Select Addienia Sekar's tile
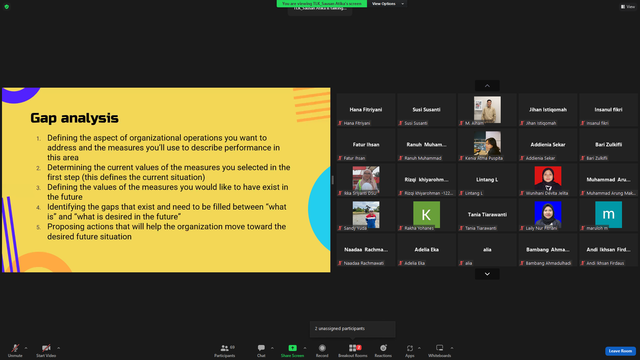Image resolution: width=640 pixels, height=360 pixels. (548, 145)
